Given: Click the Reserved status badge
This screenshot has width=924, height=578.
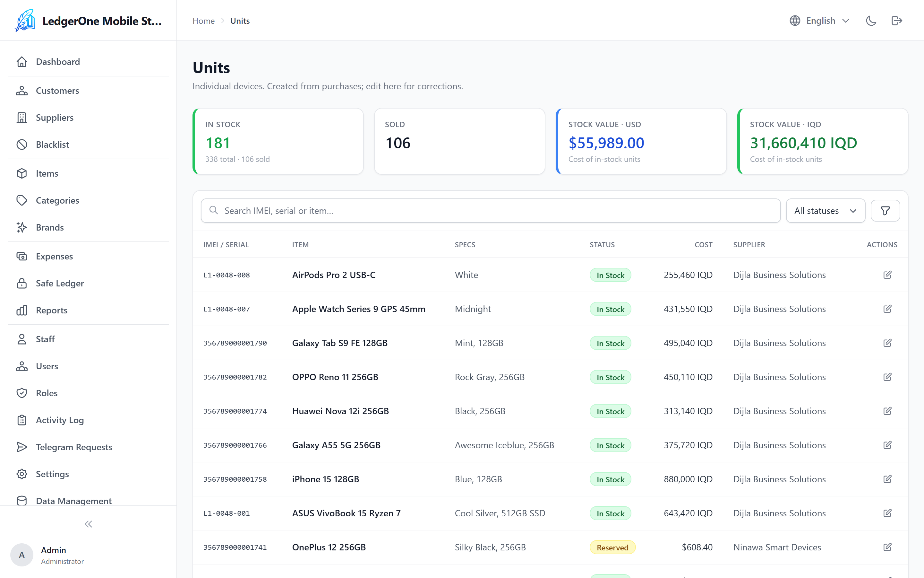Looking at the screenshot, I should pos(612,547).
